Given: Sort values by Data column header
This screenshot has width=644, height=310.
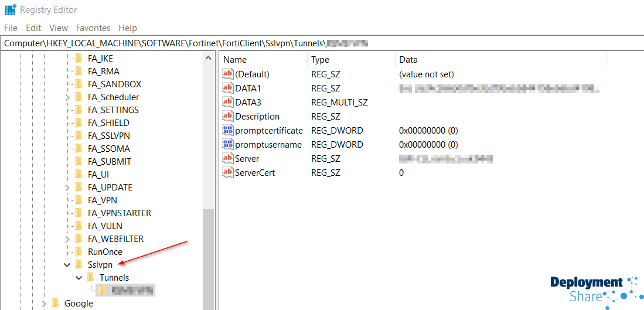Looking at the screenshot, I should (500, 60).
